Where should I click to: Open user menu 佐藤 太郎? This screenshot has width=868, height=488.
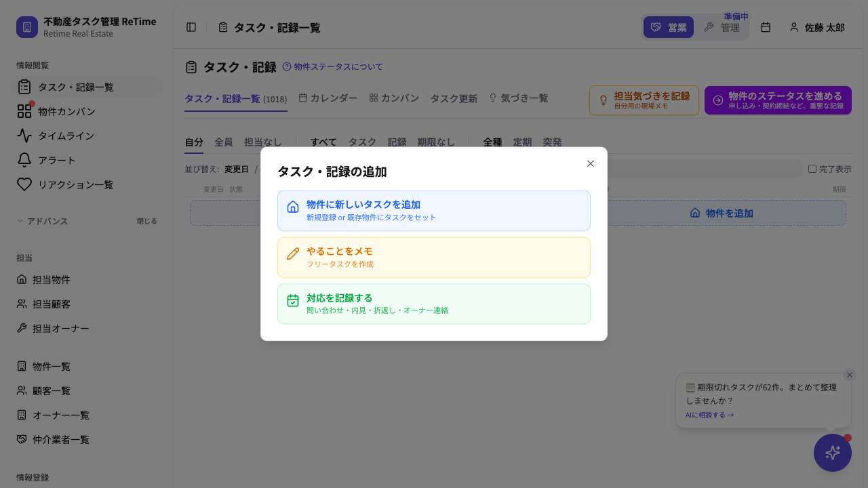click(x=816, y=27)
